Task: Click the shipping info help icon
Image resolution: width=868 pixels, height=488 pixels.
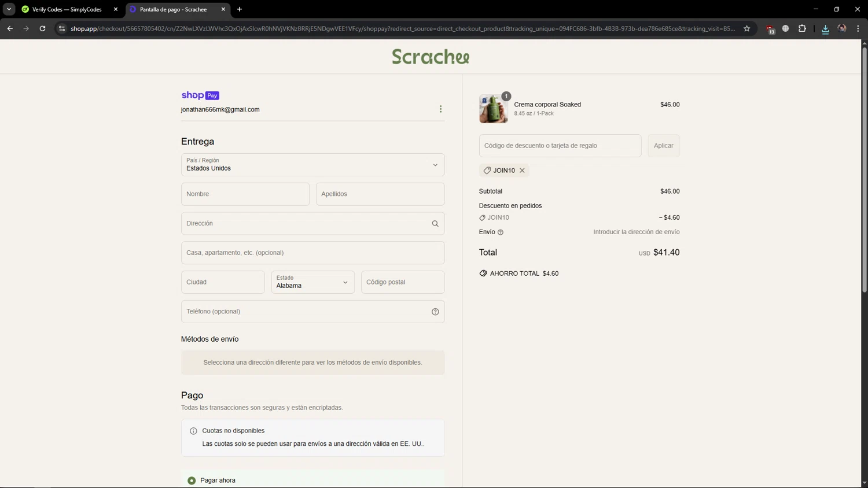Action: tap(501, 232)
